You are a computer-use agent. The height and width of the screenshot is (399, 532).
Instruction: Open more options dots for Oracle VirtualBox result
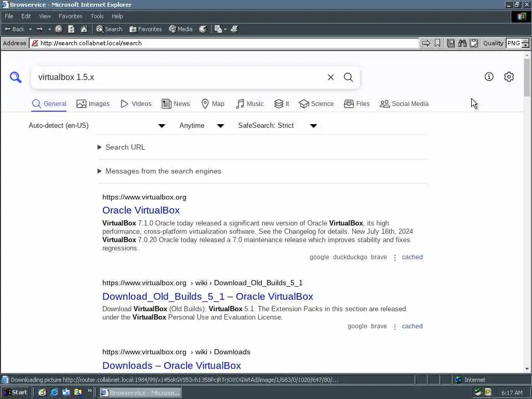pyautogui.click(x=395, y=258)
